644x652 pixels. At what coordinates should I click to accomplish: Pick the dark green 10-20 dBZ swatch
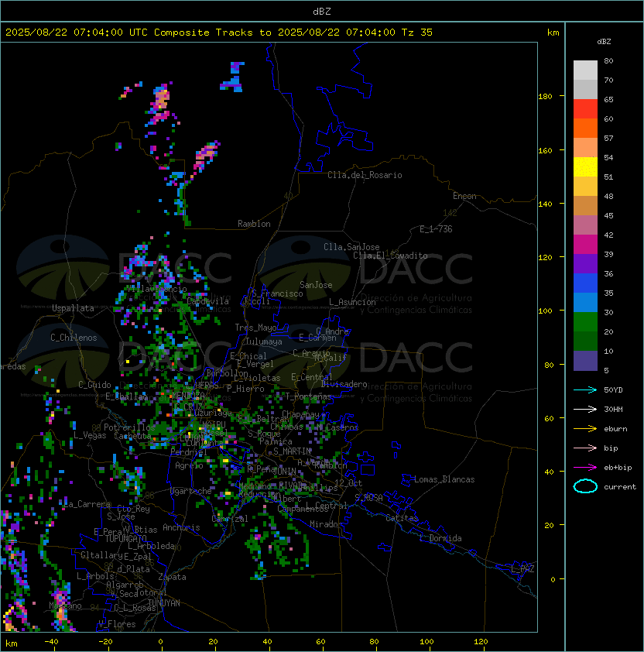point(585,341)
